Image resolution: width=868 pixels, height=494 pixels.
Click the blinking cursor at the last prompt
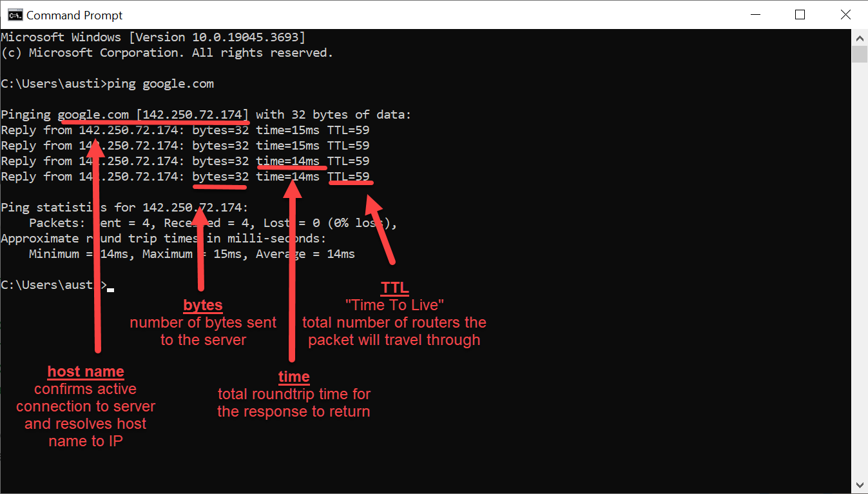(111, 290)
